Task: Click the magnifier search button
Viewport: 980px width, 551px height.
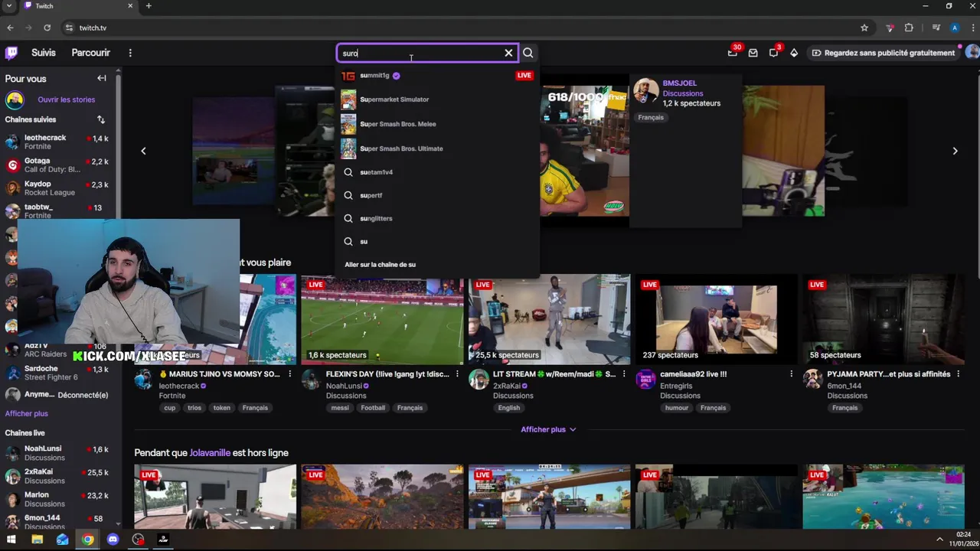Action: (528, 53)
